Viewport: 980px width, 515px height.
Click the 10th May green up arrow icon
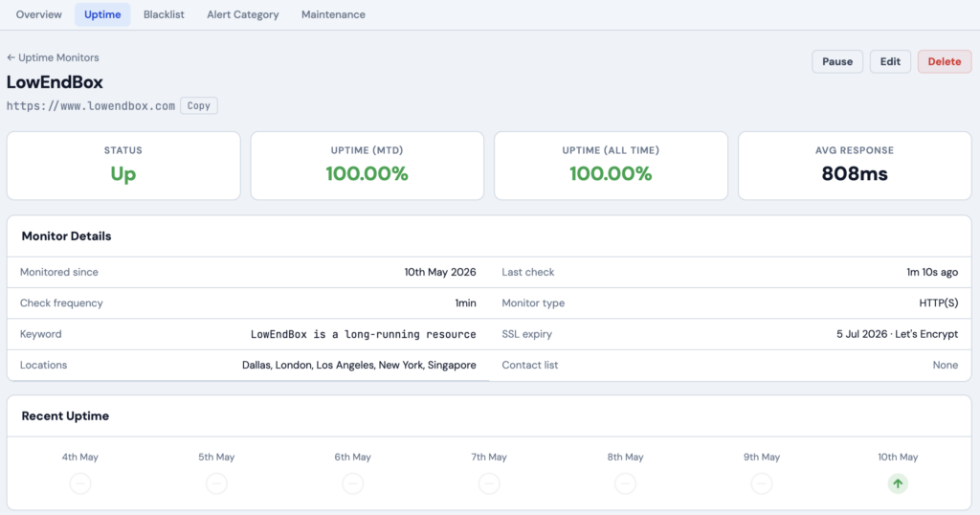click(x=898, y=483)
